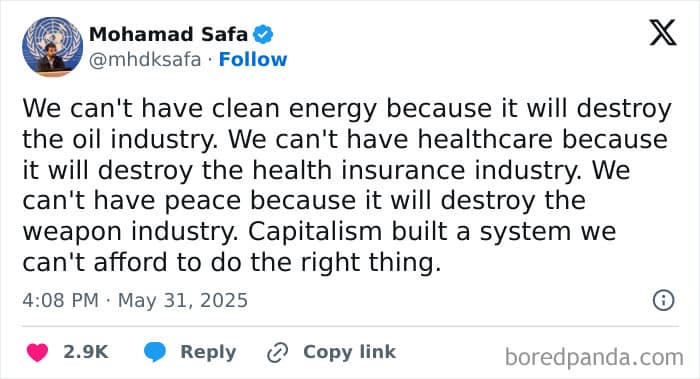Click the chain link icon

[x=277, y=353]
